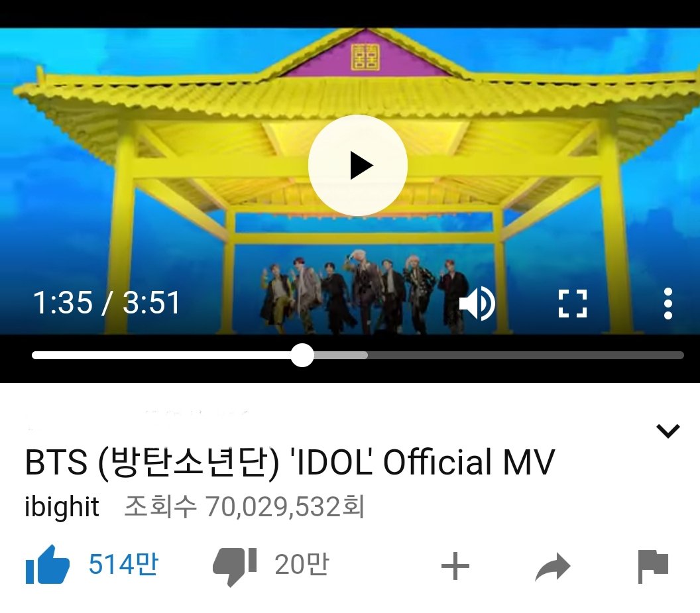Dislike the video with thumbs down
Viewport: 700px width, 613px height.
(235, 566)
